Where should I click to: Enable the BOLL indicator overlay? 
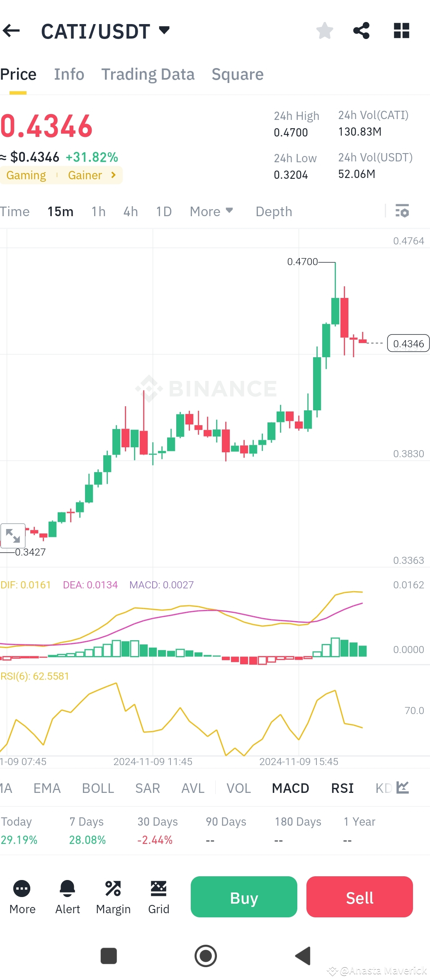(x=98, y=787)
